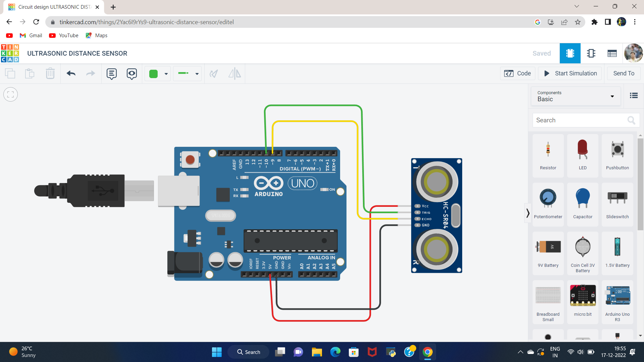
Task: Select the USB cable plug
Action: [94, 191]
